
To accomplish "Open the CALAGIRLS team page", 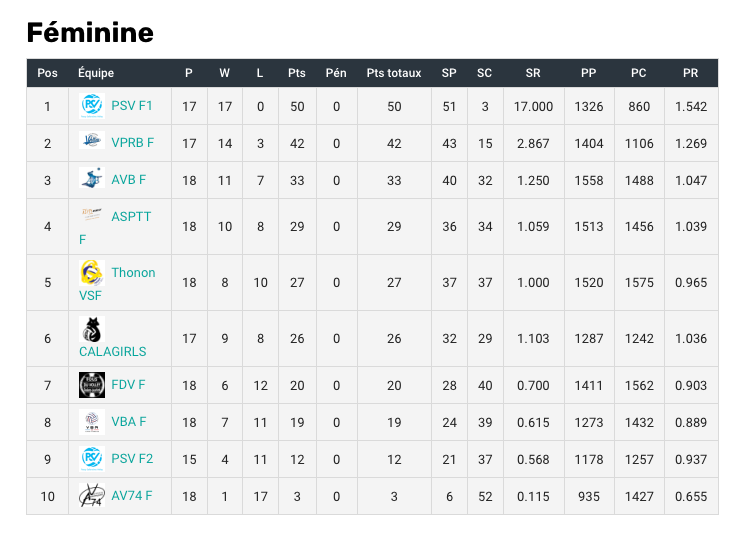I will [112, 352].
